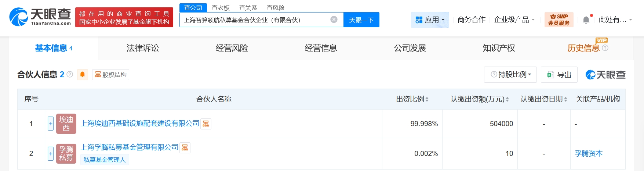Switch to the 法律诉讼 tab
This screenshot has width=644, height=171.
click(x=143, y=48)
